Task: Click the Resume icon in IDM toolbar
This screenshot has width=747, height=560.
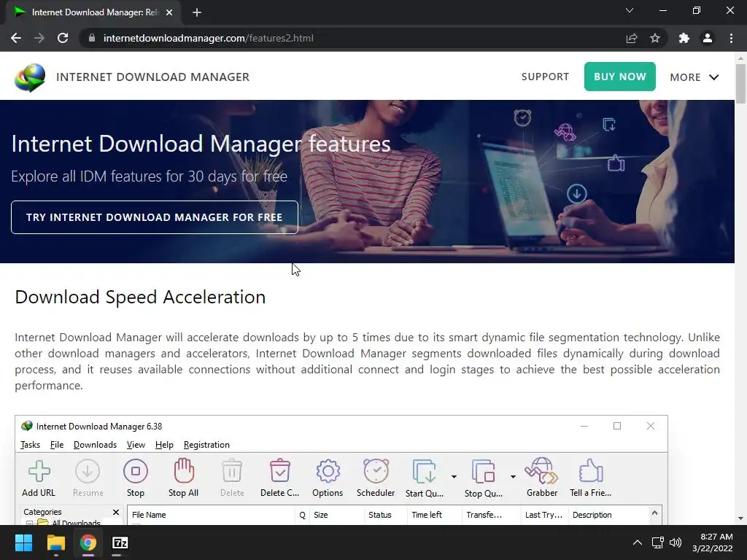Action: [88, 478]
